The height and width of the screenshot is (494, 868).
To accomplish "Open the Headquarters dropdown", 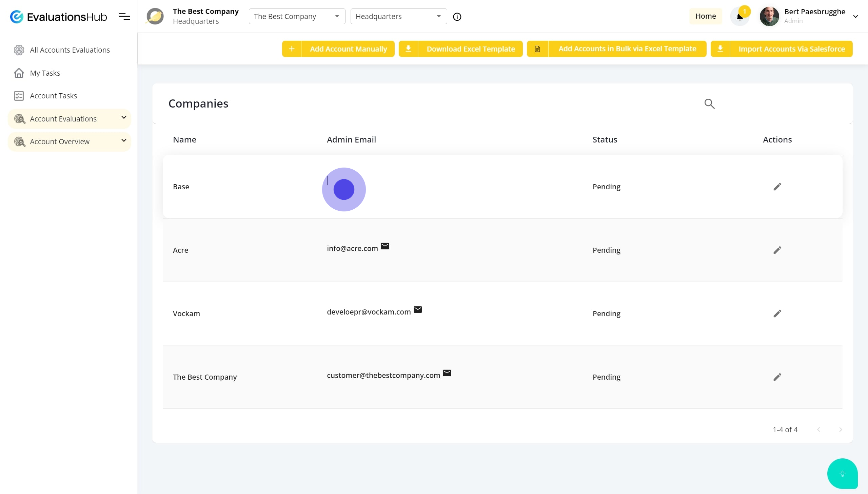I will (398, 16).
